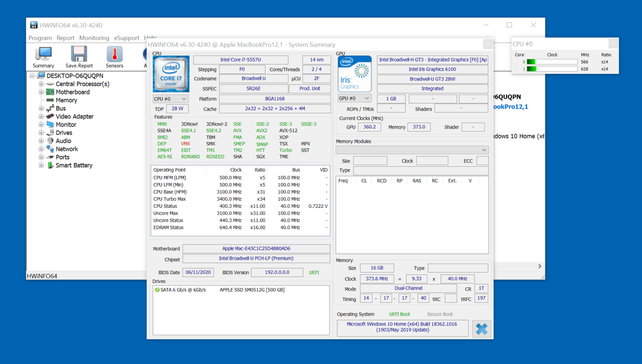The image size is (642, 364).
Task: Click Core 1 clock bar in CPU #0 window
Action: (x=552, y=69)
